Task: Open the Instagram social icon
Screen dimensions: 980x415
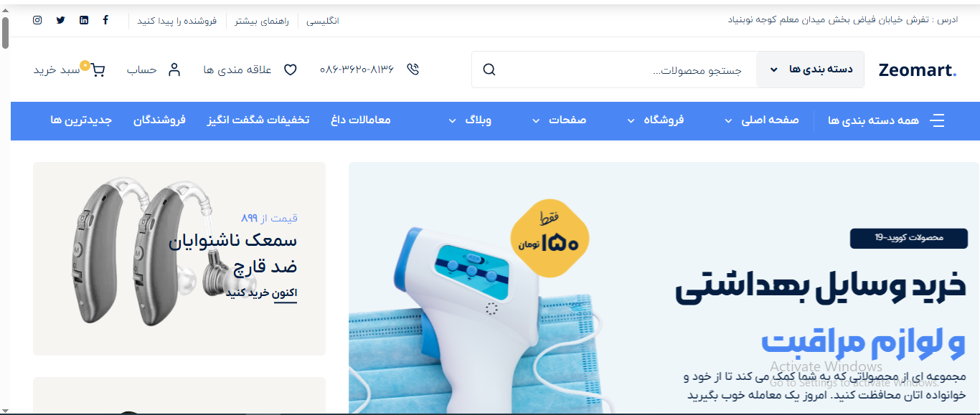Action: click(37, 20)
